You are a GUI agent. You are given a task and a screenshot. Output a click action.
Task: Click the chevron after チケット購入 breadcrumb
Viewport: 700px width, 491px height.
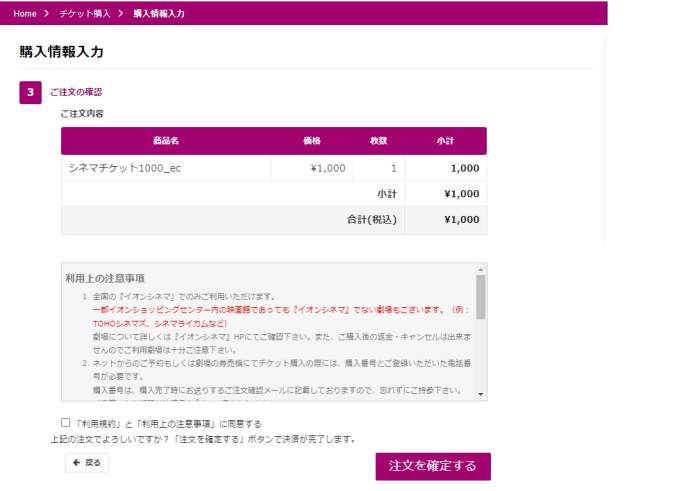click(121, 14)
